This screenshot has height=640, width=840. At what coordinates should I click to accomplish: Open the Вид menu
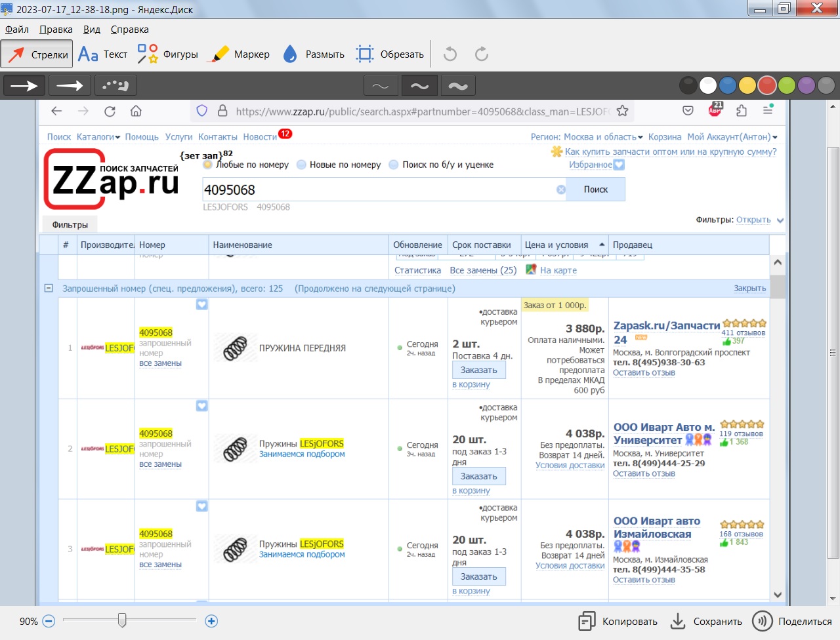tap(92, 30)
